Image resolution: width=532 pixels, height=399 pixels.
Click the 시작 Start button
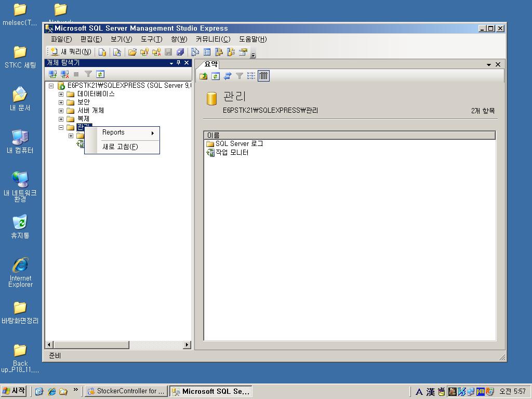14,391
